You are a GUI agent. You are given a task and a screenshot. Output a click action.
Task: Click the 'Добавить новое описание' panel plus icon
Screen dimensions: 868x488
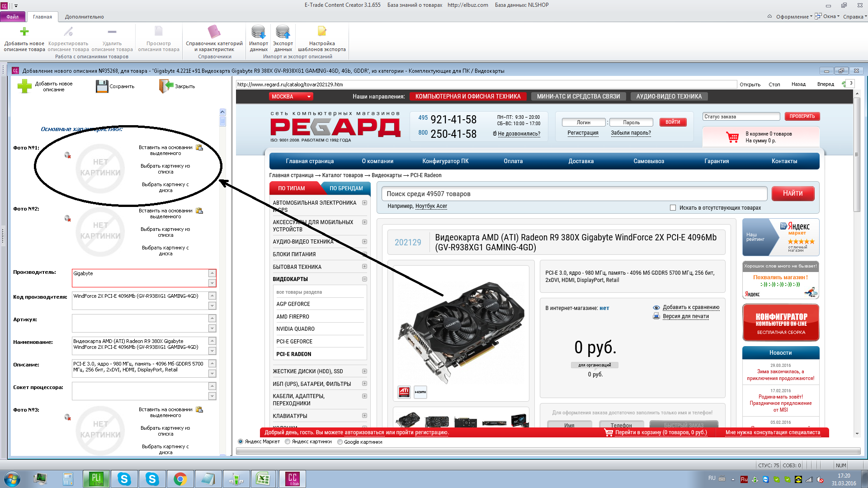24,86
